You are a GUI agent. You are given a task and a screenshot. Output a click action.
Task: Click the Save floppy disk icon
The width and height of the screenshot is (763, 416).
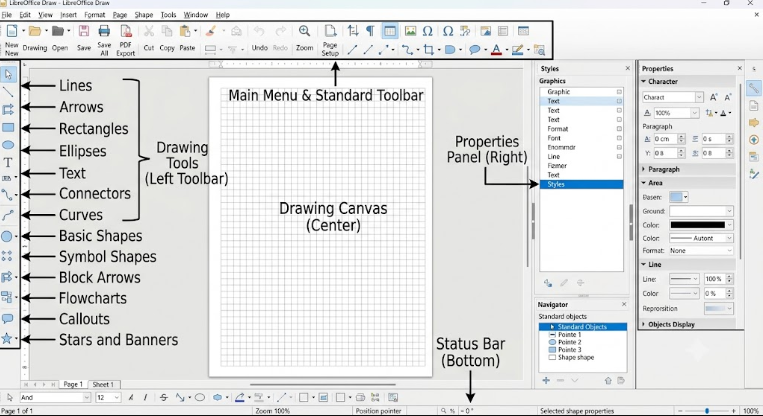pyautogui.click(x=84, y=31)
